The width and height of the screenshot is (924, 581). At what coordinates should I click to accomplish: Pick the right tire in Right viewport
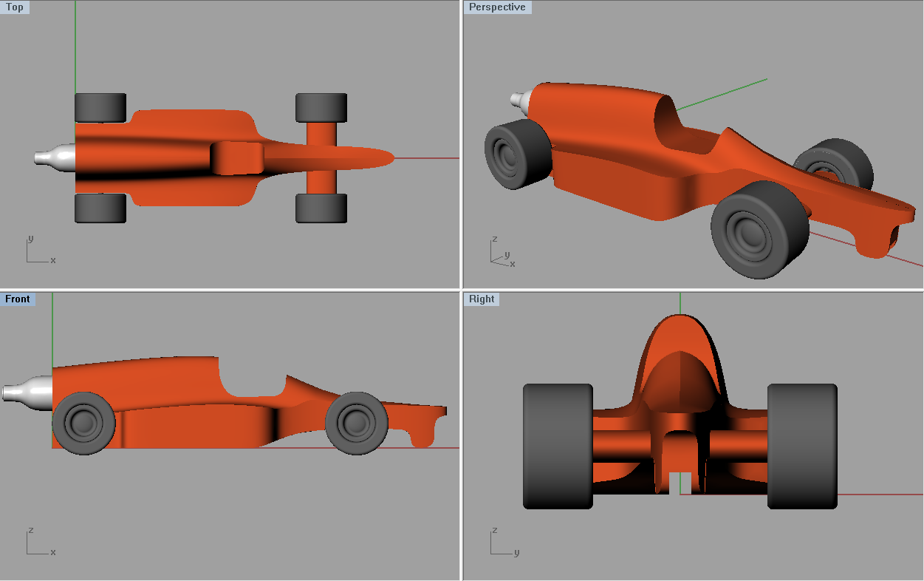click(x=802, y=446)
